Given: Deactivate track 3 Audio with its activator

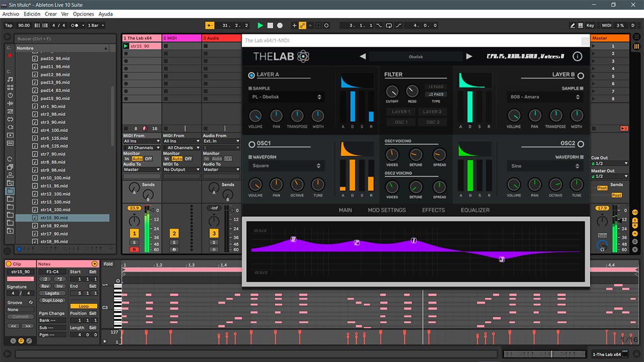Looking at the screenshot, I should click(214, 233).
